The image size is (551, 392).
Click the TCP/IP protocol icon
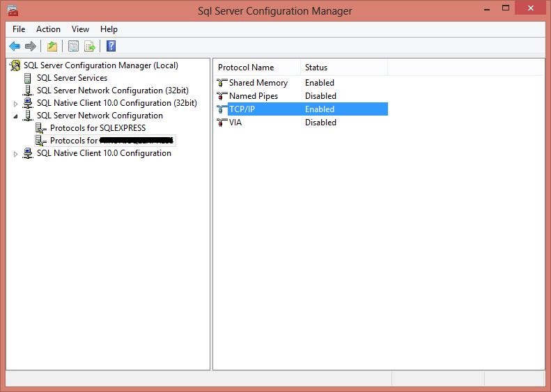222,109
